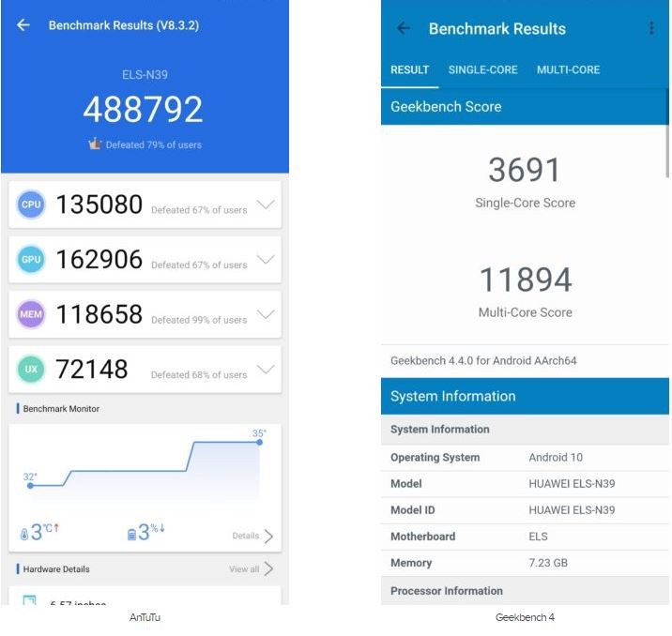672x636 pixels.
Task: Click the Memory 7.23 GB value
Action: [548, 562]
